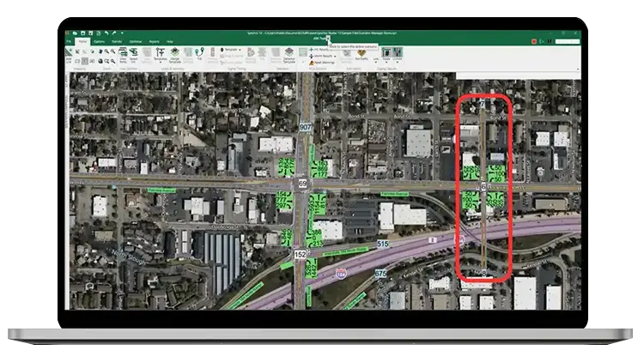Click the zoom in magnifier icon

click(106, 51)
